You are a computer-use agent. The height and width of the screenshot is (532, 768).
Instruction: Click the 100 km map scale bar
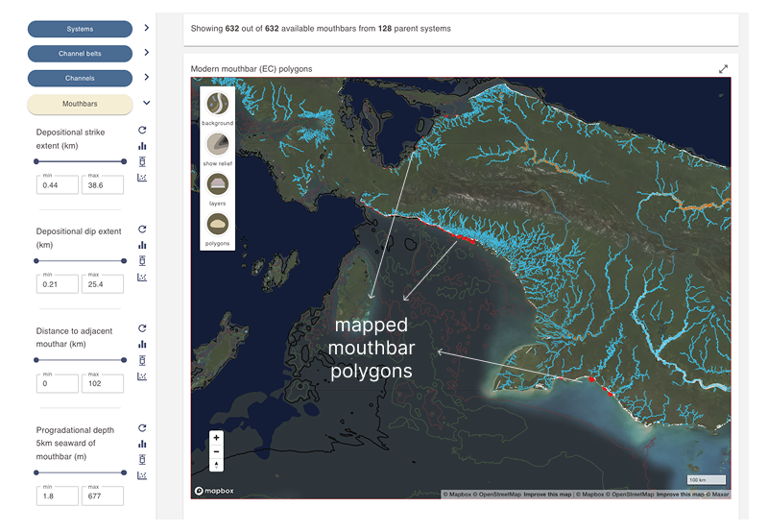[x=706, y=479]
